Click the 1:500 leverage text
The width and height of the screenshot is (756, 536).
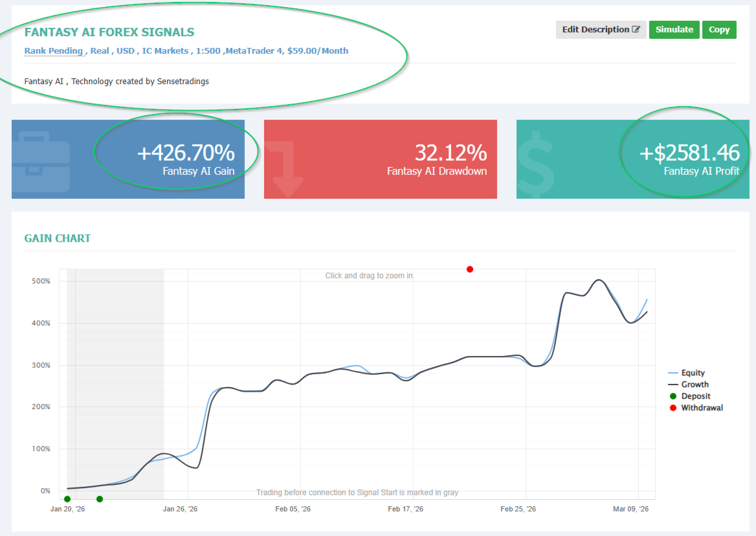(208, 51)
